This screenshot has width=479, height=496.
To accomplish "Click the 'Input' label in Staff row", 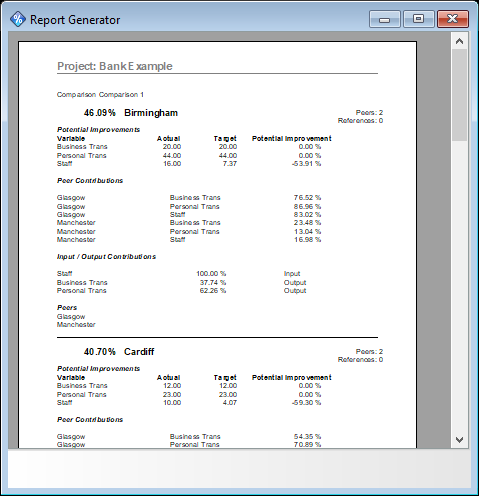I will click(292, 274).
